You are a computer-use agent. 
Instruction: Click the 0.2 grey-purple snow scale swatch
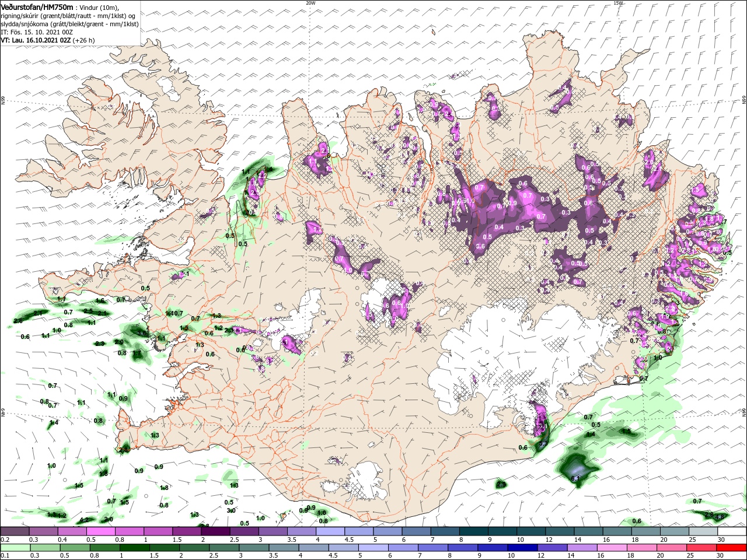pos(15,531)
